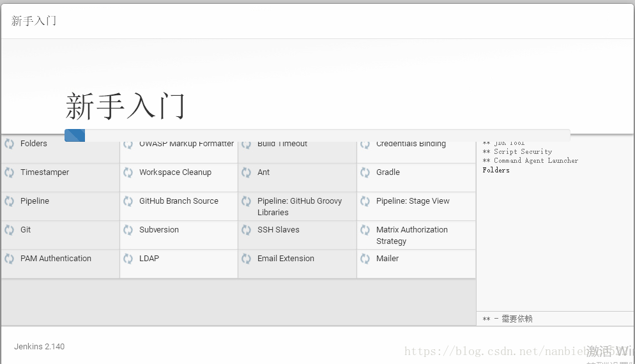Screen dimensions: 635x364
Task: Click the plugin install progress bar
Action: pyautogui.click(x=317, y=135)
